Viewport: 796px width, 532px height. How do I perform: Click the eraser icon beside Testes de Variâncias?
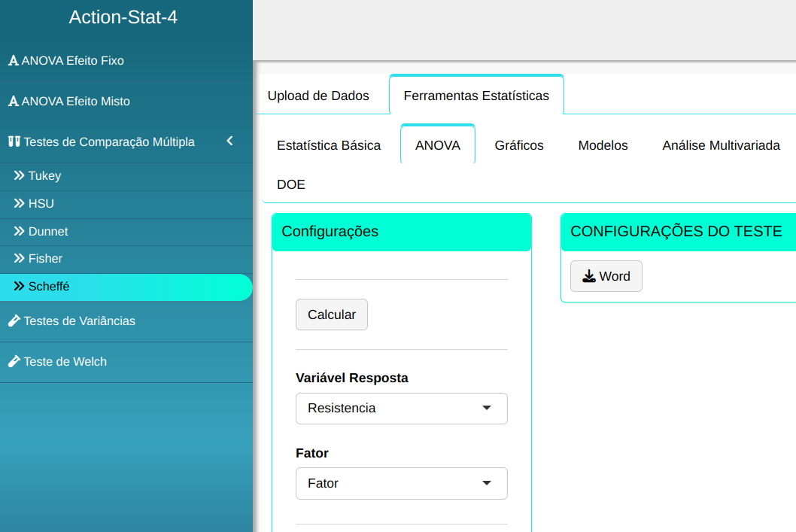coord(14,321)
